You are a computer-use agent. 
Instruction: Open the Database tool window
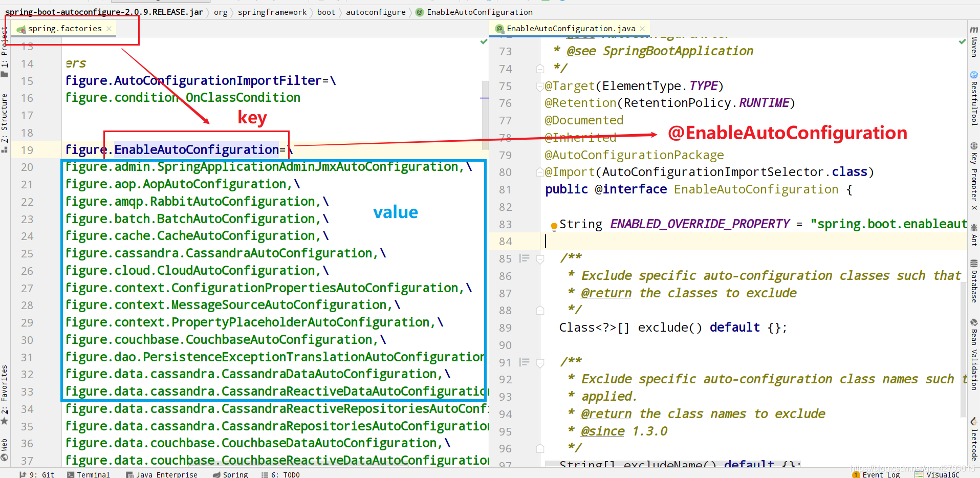(x=973, y=281)
